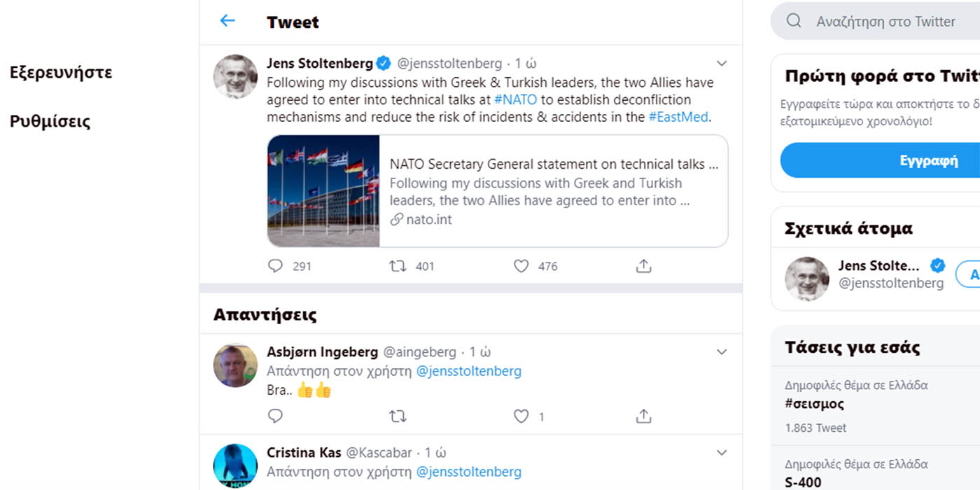
Task: Retweet the Jens Stoltenberg NATO tweet
Action: (398, 266)
